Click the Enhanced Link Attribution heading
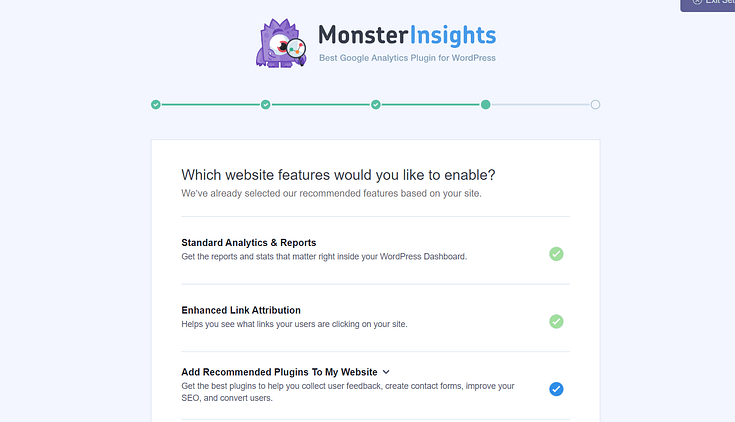 (x=241, y=310)
